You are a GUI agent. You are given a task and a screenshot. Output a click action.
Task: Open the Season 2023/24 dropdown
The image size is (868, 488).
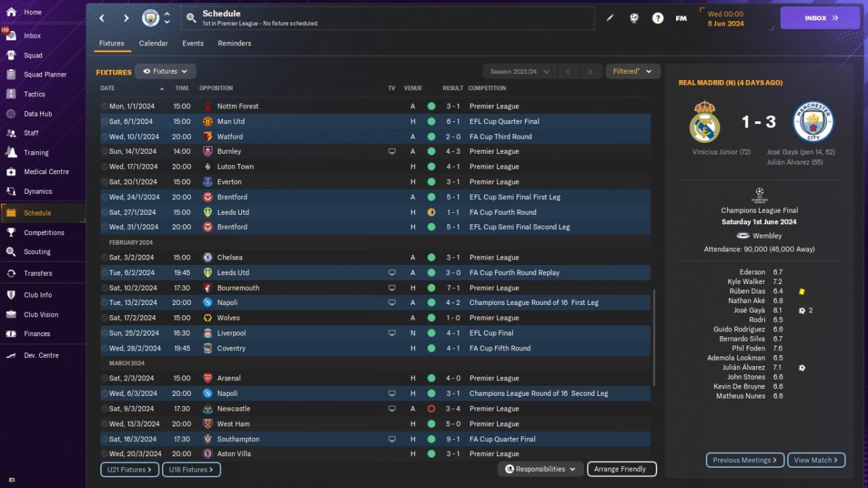pos(520,71)
